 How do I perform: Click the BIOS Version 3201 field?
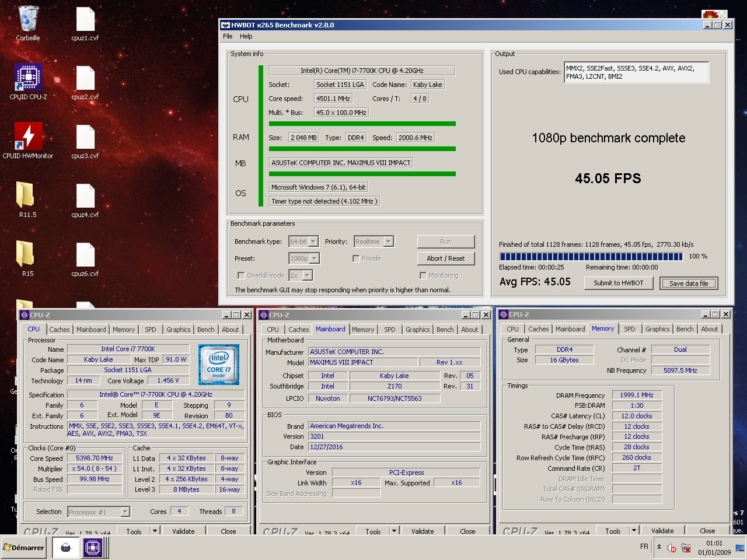point(394,436)
